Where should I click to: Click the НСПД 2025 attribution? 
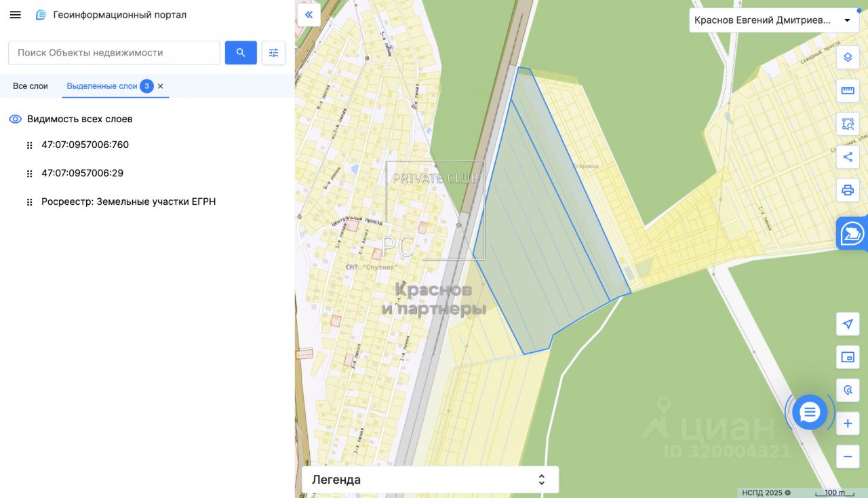(766, 493)
